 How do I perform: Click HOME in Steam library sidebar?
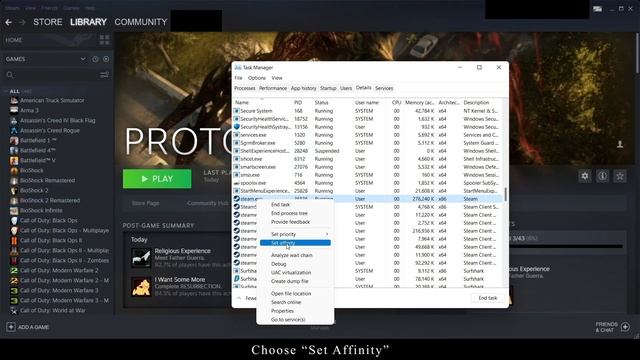14,40
